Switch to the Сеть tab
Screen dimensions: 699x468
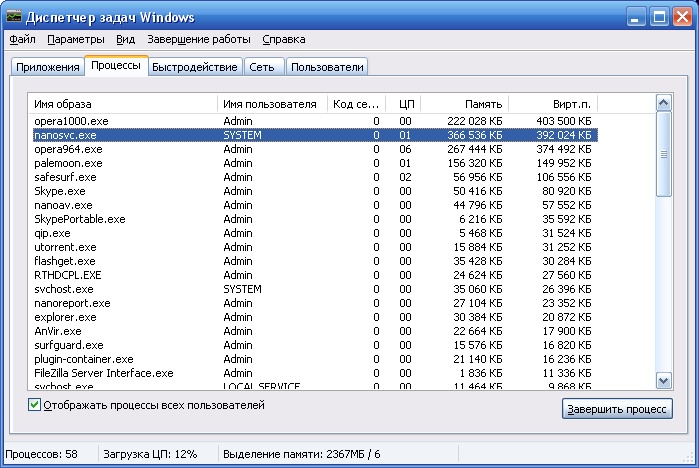point(263,67)
